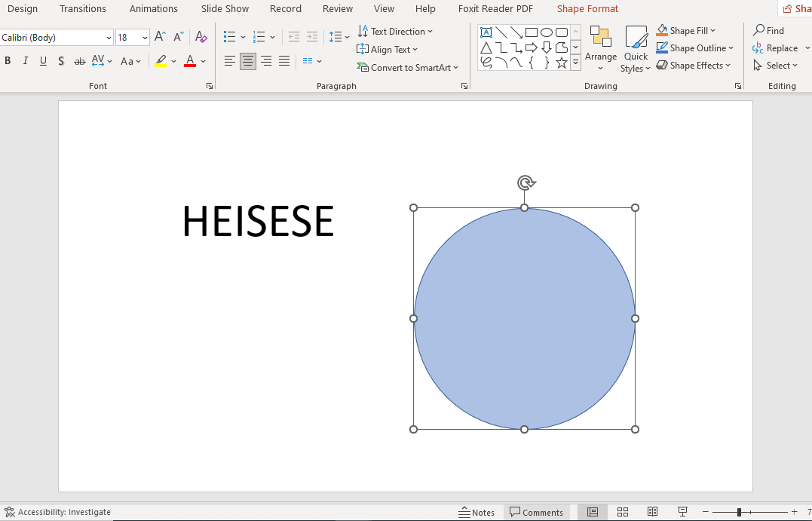
Task: Toggle underline formatting
Action: [x=43, y=60]
